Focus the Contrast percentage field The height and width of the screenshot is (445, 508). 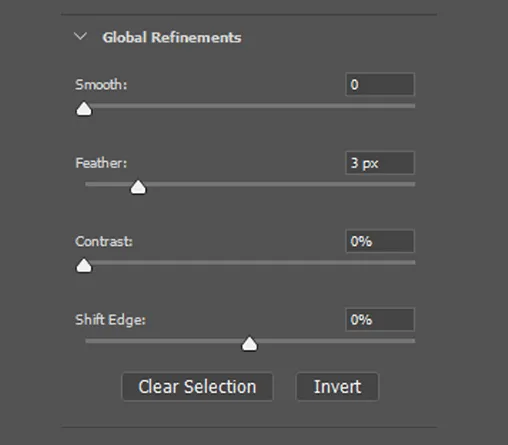point(380,241)
